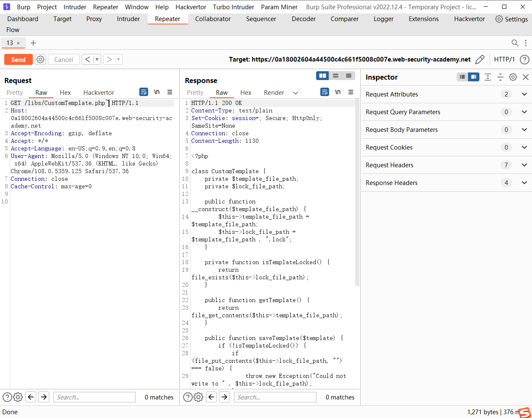Jump to next Response search match

(x=225, y=397)
